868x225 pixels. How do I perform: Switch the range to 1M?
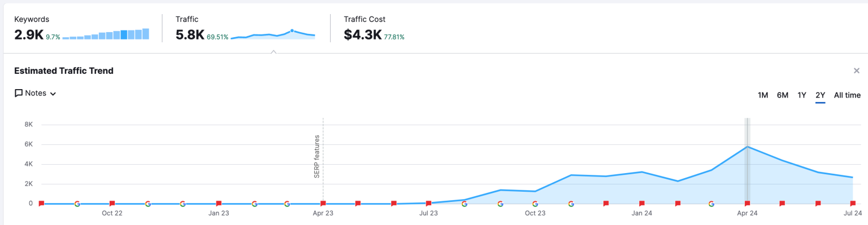point(763,95)
